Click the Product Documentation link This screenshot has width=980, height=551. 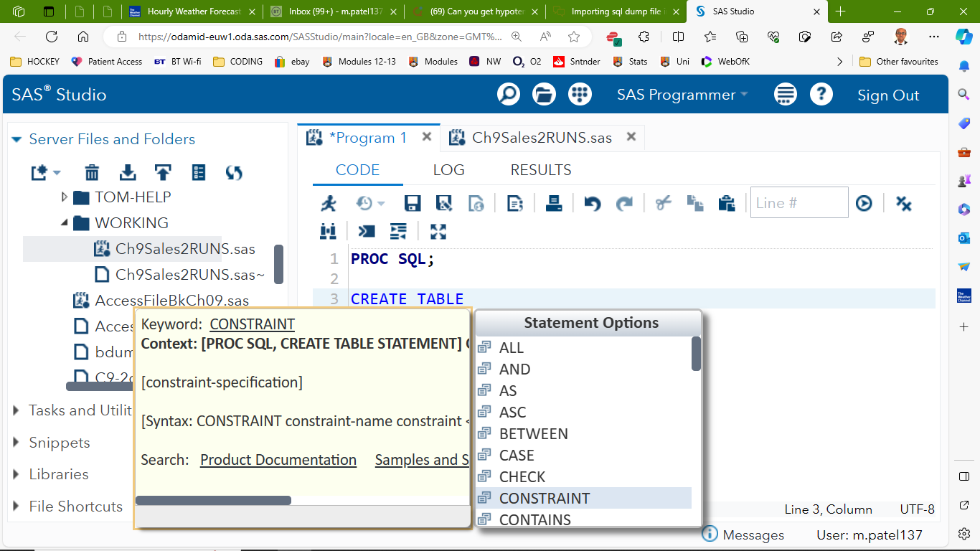[278, 460]
